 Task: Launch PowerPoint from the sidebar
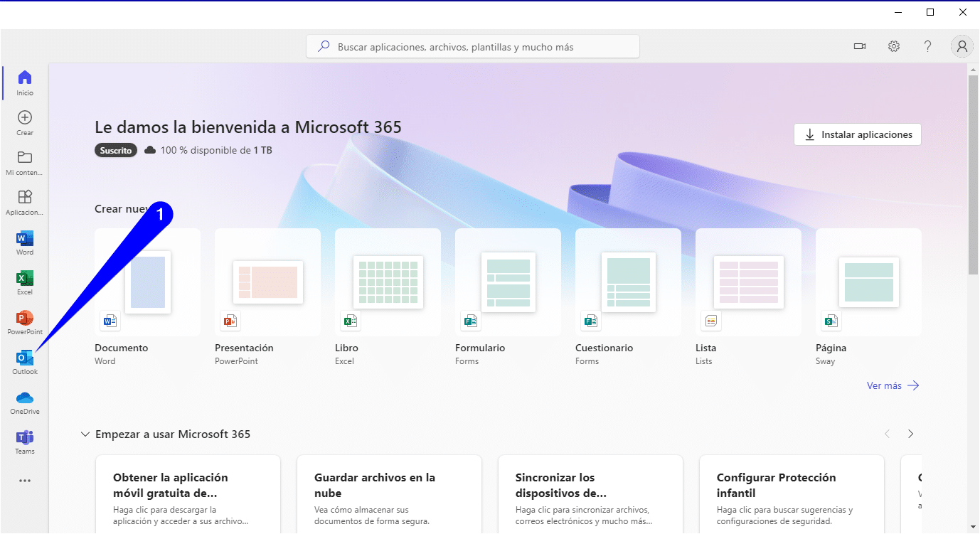tap(25, 322)
